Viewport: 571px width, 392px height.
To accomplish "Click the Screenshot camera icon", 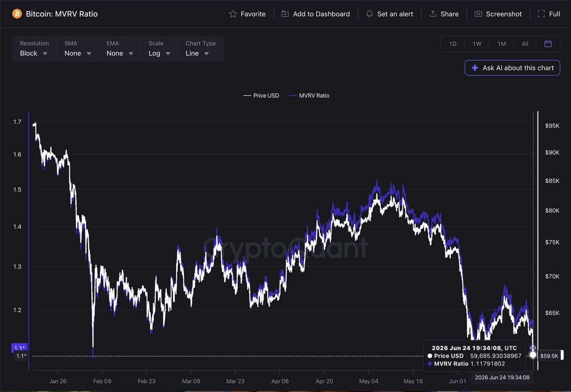I will click(478, 14).
